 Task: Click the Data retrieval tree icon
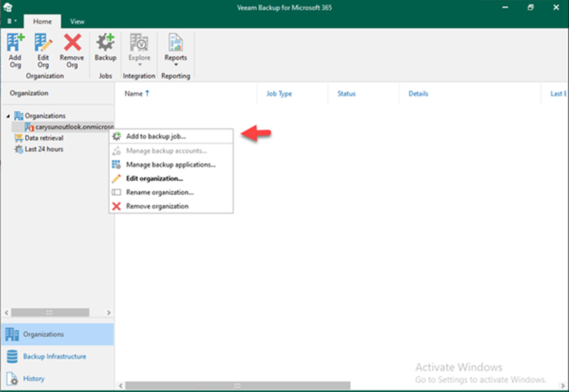click(19, 138)
